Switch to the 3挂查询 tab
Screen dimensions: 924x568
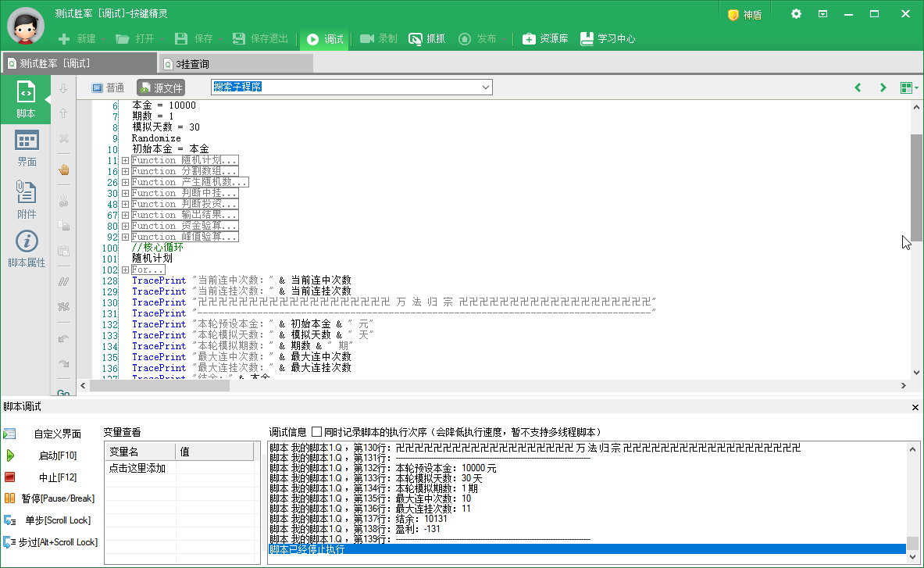point(192,64)
